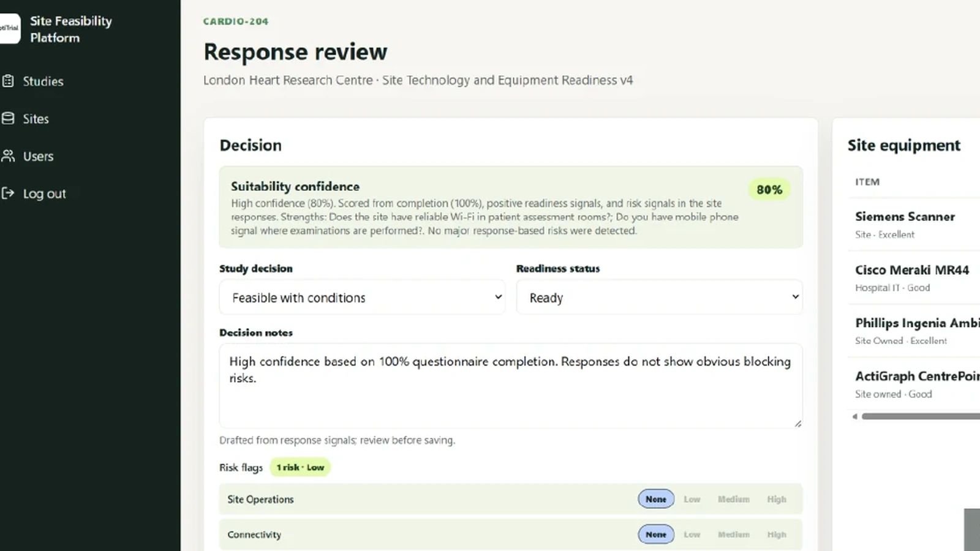Set Connectivity risk to None

pos(656,534)
